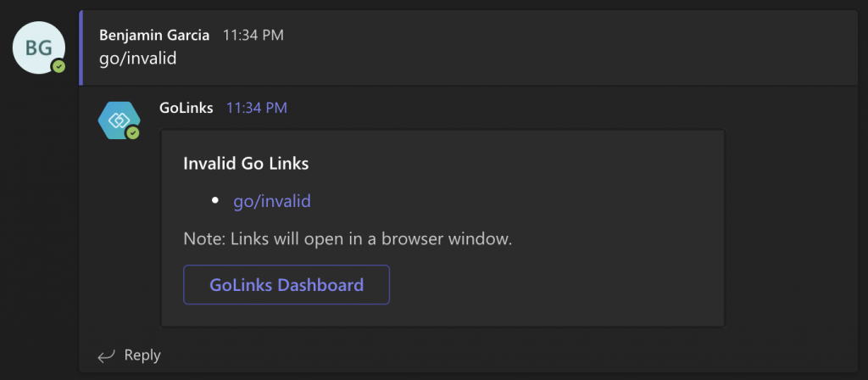868x380 pixels.
Task: Click GoLinks message 11:34 PM timestamp
Action: pyautogui.click(x=257, y=108)
